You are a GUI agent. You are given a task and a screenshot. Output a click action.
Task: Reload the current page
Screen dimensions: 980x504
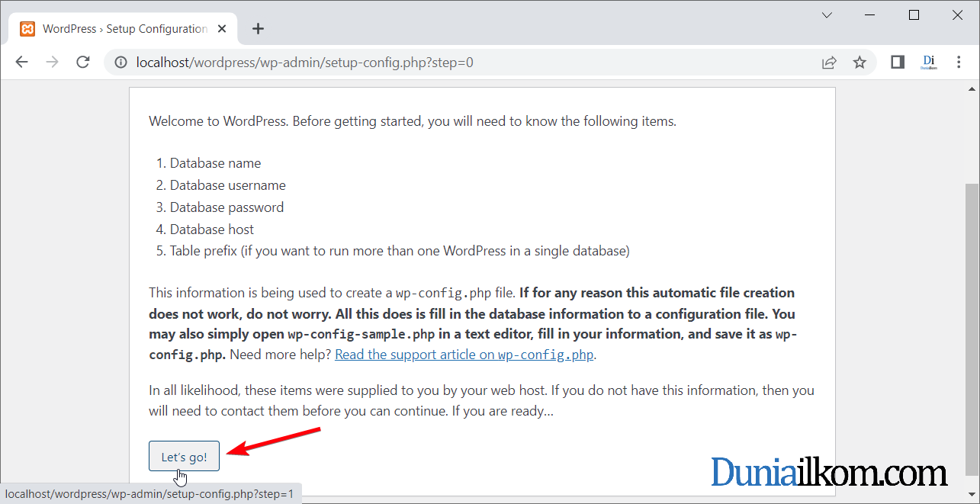pyautogui.click(x=83, y=63)
